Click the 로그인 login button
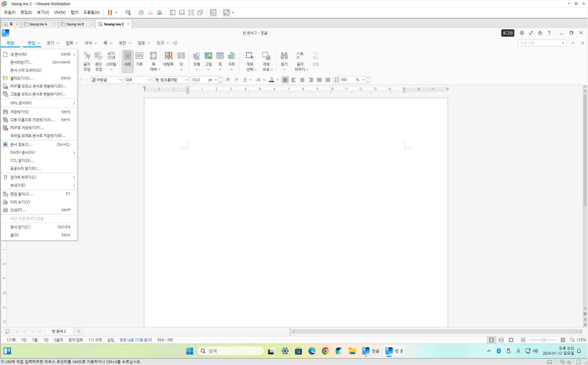The height and width of the screenshot is (365, 588). click(x=508, y=33)
